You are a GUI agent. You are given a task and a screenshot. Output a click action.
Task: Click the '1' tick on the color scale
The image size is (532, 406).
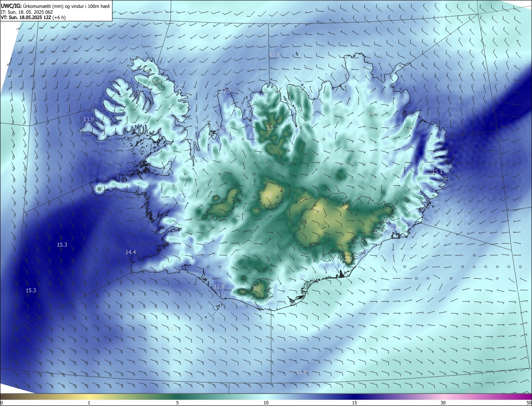[89, 403]
